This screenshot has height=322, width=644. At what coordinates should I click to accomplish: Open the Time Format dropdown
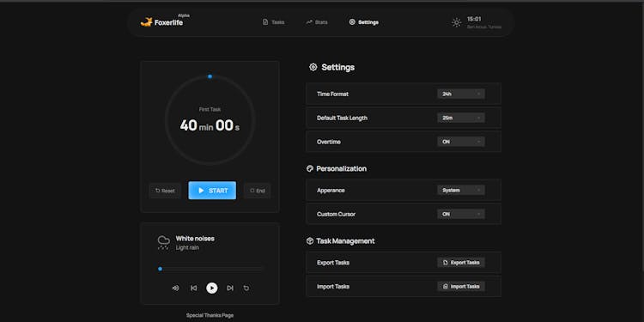[x=461, y=94]
